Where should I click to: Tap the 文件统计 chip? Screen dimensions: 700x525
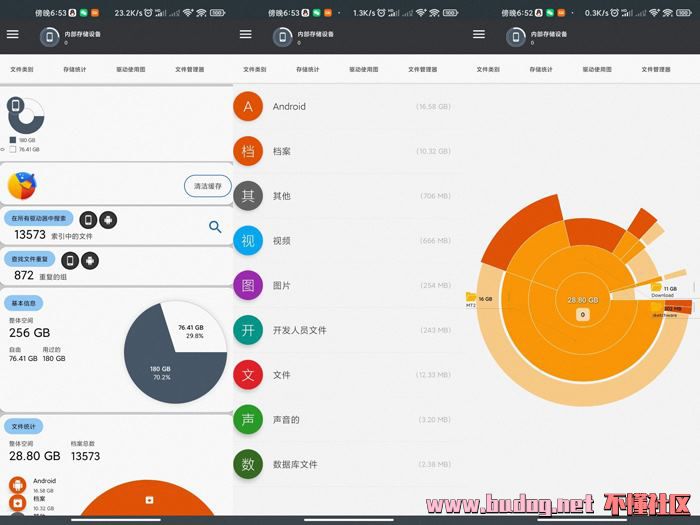24,426
